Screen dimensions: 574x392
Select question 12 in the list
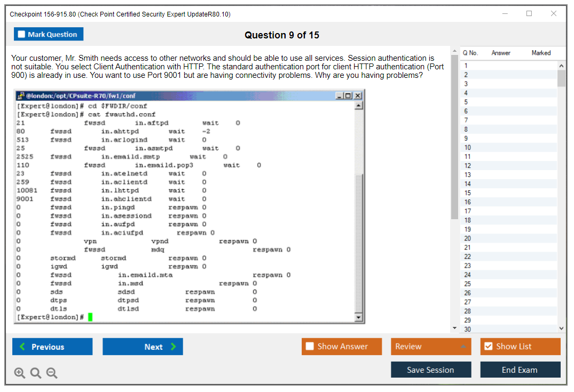(468, 166)
